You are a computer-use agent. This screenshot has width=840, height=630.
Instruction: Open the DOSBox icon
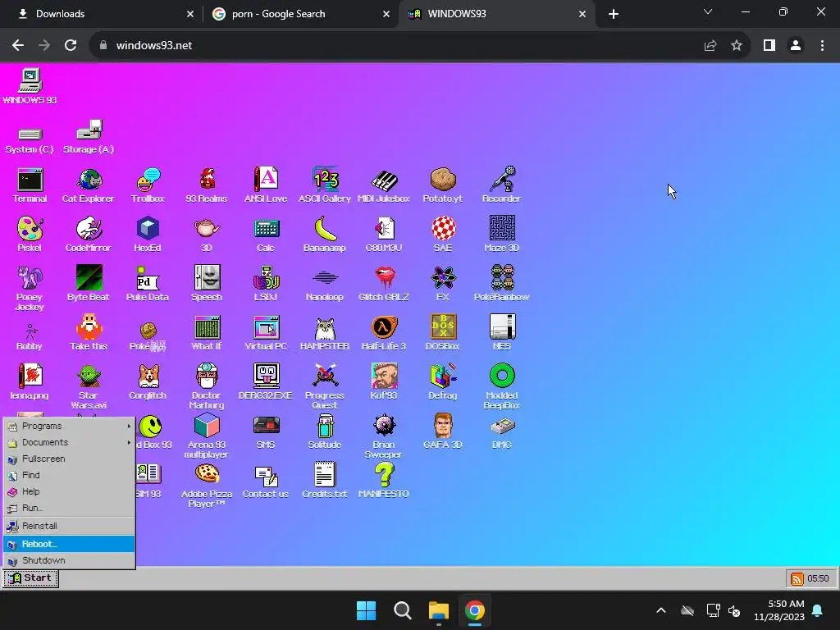[x=442, y=333]
